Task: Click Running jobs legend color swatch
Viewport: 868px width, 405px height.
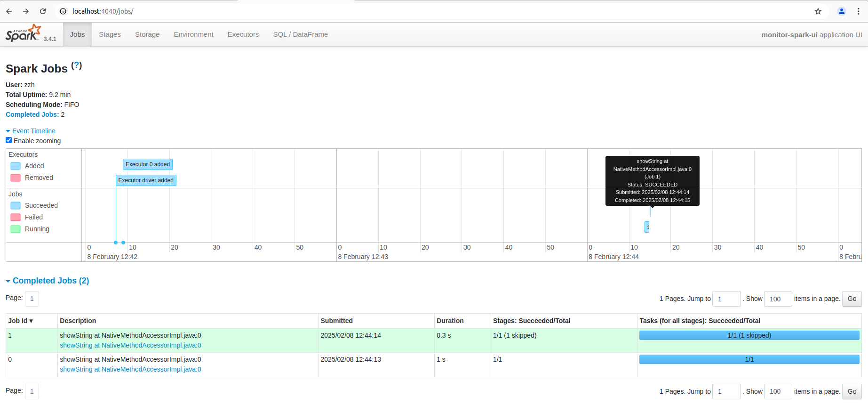Action: tap(16, 229)
